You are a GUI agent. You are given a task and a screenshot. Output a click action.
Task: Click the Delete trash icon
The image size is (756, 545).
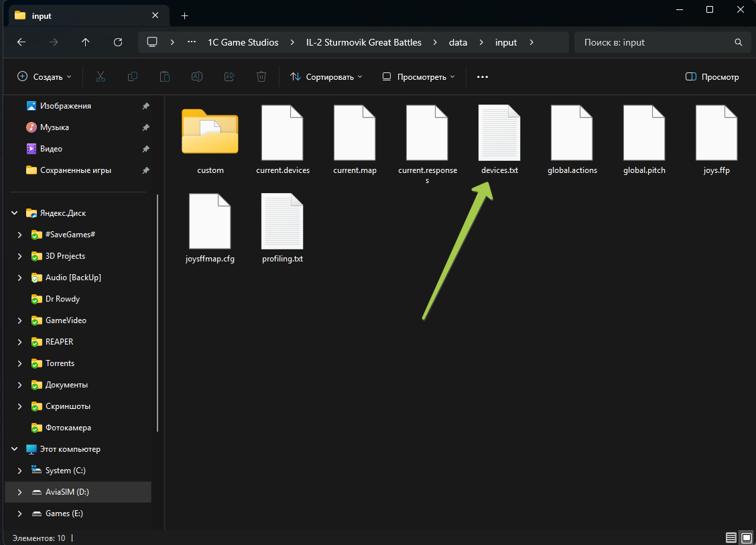261,77
